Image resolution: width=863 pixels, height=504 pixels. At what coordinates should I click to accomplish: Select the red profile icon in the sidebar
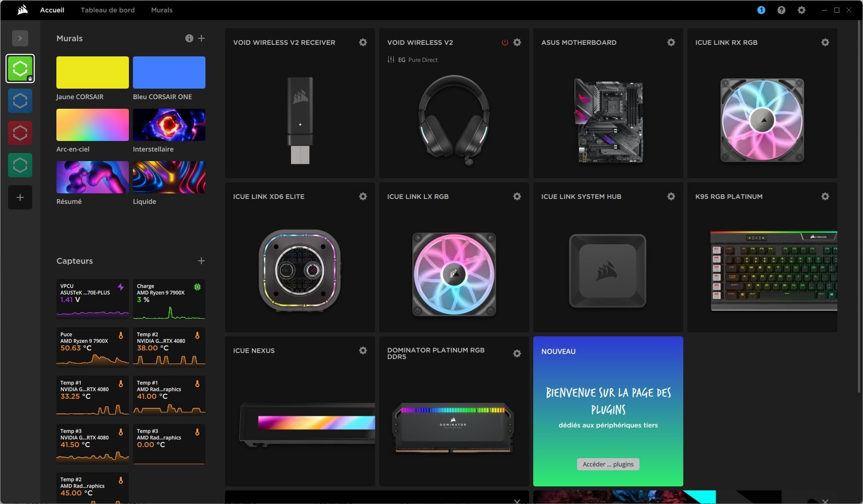[20, 133]
